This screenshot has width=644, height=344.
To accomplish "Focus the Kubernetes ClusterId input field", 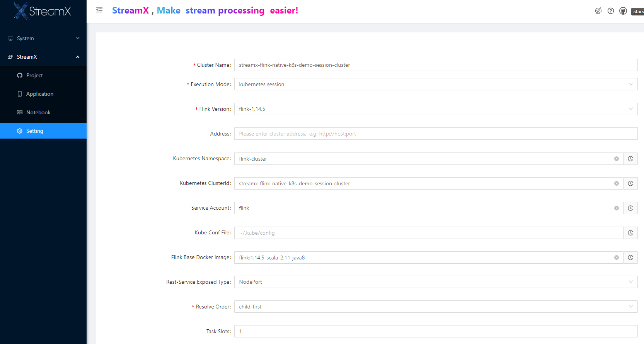I will [x=429, y=183].
